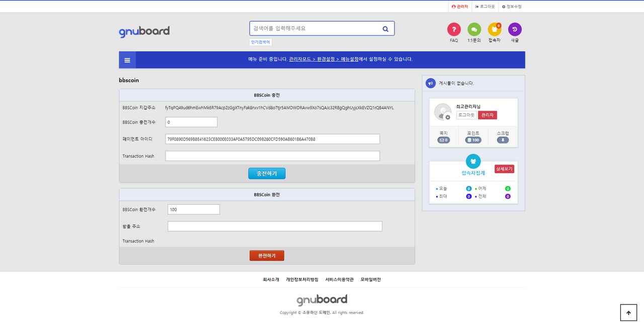The image size is (644, 322).
Task: Click the BBSCoin 환전 section header
Action: point(267,195)
